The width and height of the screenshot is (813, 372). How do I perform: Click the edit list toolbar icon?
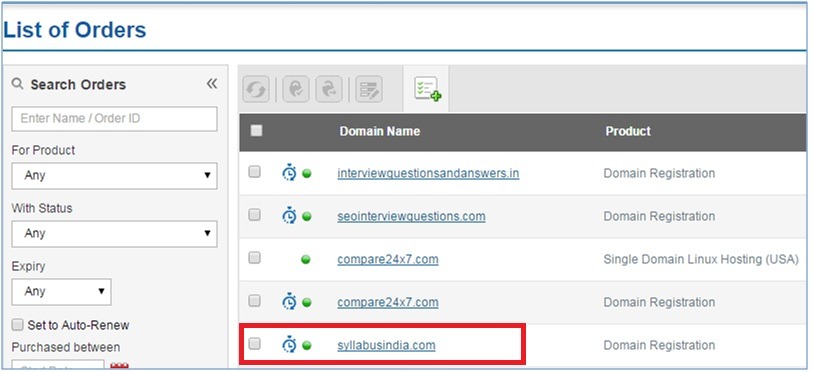tap(369, 89)
